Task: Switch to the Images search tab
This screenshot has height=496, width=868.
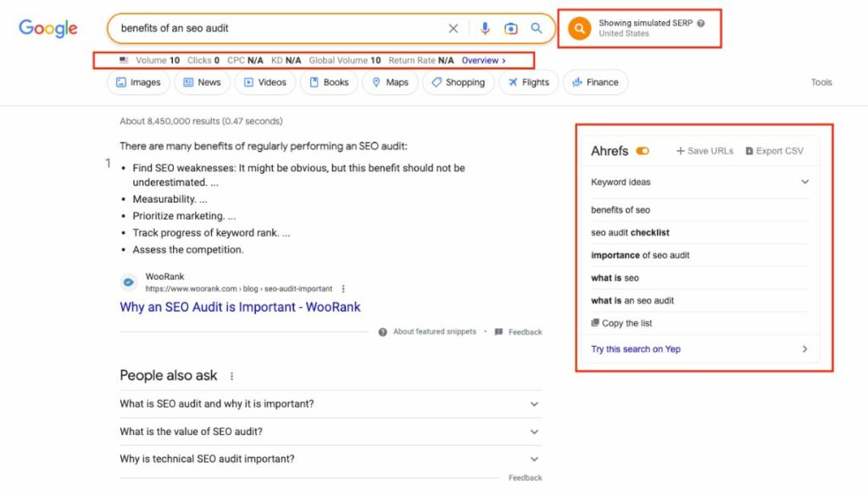Action: (138, 82)
